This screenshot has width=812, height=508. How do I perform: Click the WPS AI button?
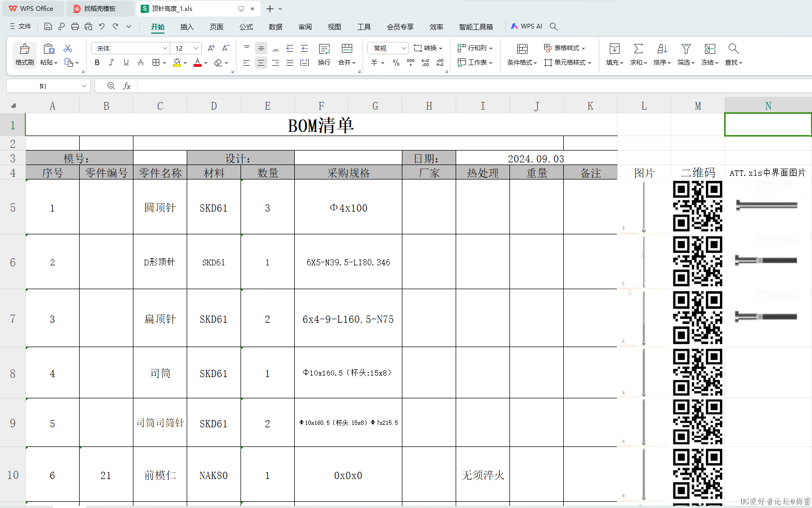point(527,26)
